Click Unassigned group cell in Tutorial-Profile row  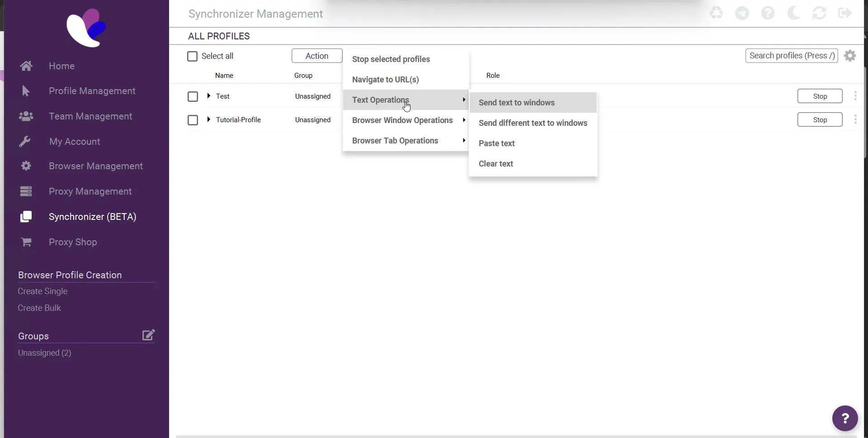tap(313, 120)
